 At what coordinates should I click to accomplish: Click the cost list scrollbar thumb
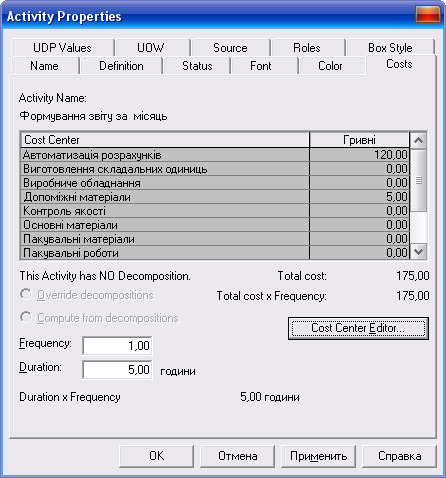click(418, 180)
